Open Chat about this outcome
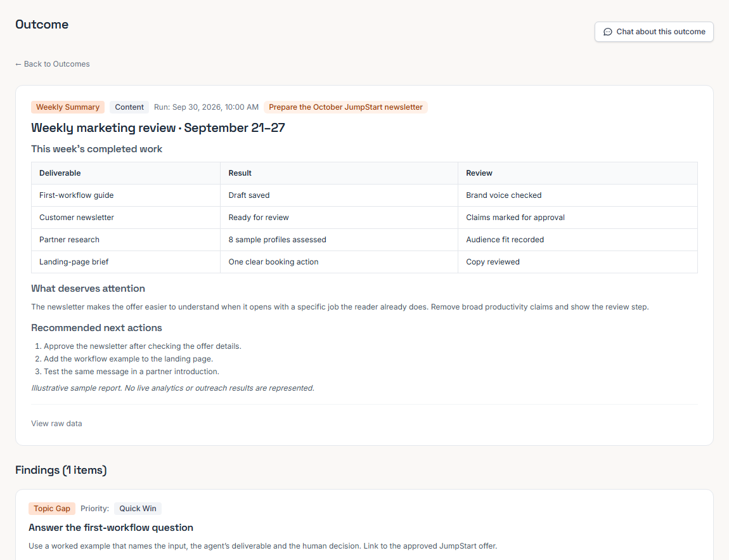The width and height of the screenshot is (729, 560). (654, 32)
